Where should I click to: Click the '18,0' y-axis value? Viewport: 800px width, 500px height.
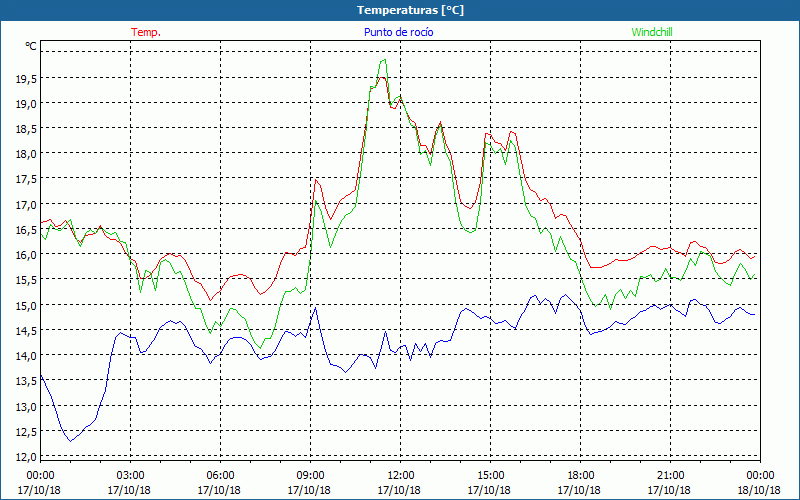pos(26,154)
